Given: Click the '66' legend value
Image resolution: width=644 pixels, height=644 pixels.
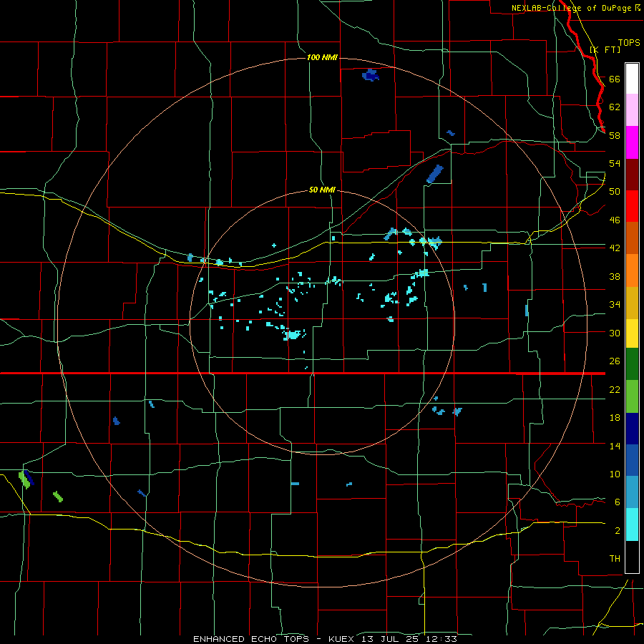Looking at the screenshot, I should [x=615, y=79].
